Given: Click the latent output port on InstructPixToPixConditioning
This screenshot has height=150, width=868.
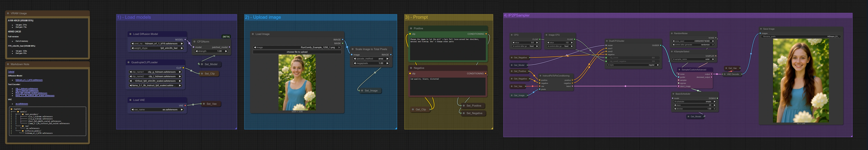Looking at the screenshot, I should (573, 86).
